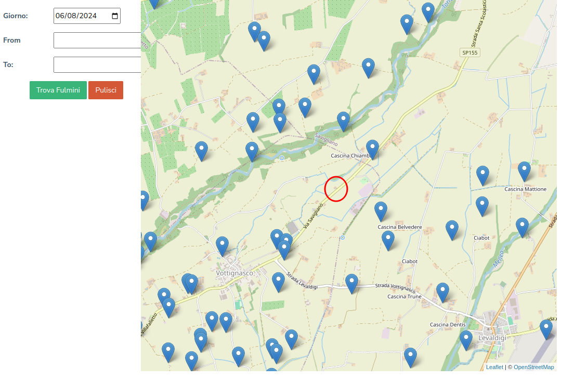
Task: Click the marker above Cascina Mattione label
Action: tap(524, 171)
